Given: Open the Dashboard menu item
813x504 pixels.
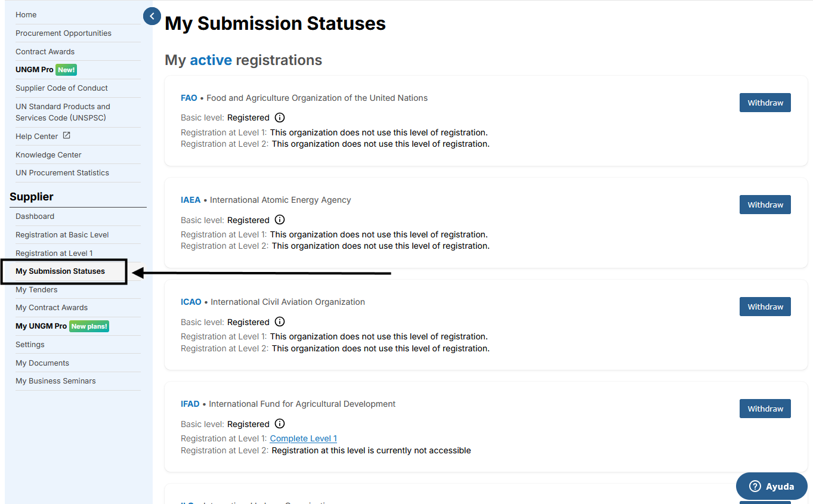Looking at the screenshot, I should tap(35, 216).
